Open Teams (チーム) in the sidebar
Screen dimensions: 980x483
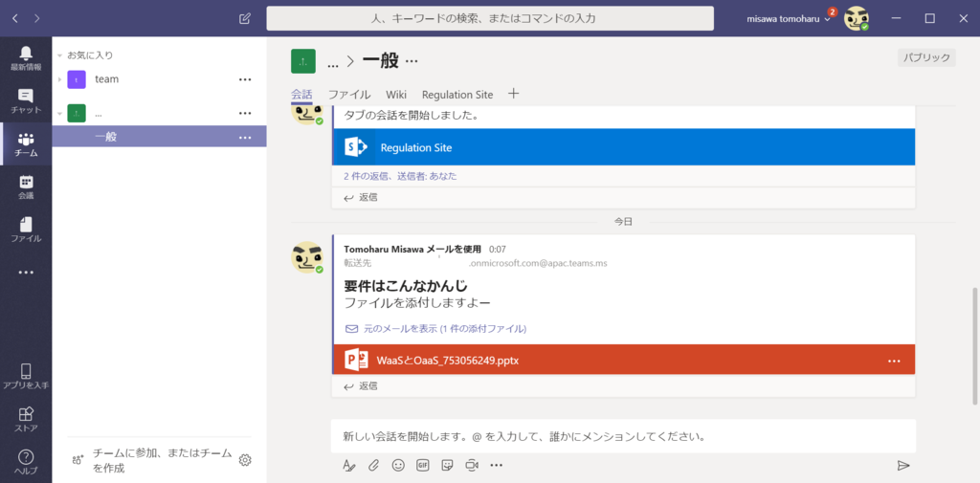tap(26, 144)
